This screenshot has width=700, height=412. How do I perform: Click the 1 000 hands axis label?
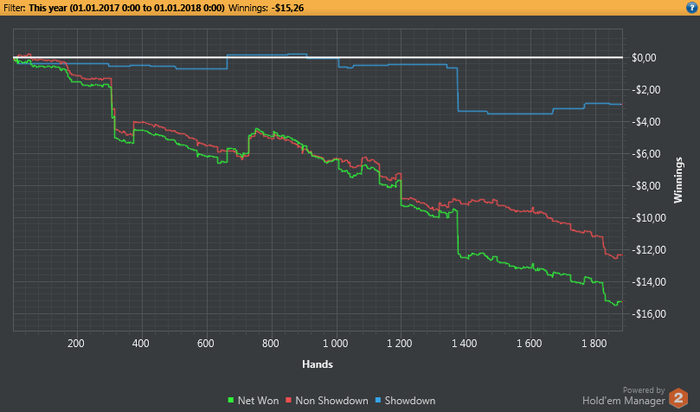coord(335,343)
